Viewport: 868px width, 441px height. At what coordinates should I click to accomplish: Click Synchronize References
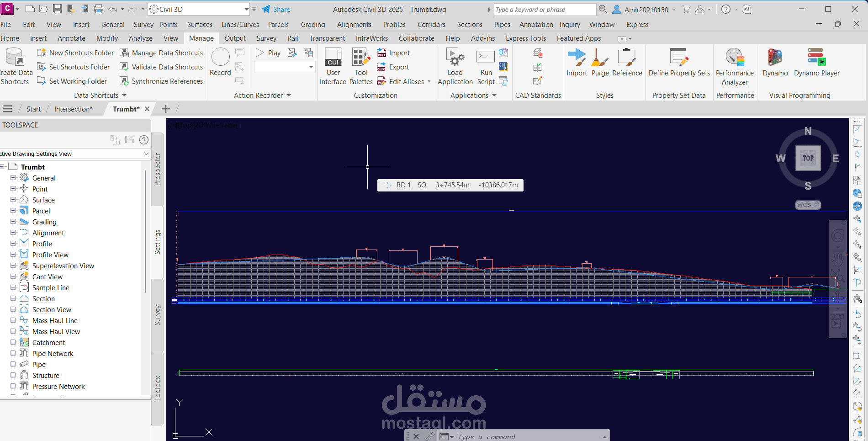point(161,81)
